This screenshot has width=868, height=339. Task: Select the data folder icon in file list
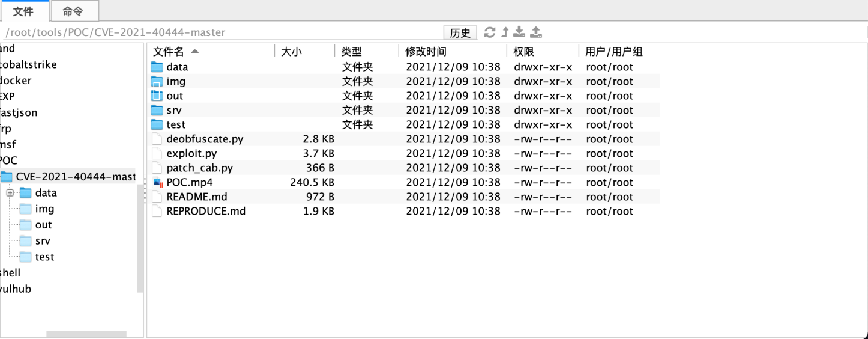pyautogui.click(x=157, y=67)
